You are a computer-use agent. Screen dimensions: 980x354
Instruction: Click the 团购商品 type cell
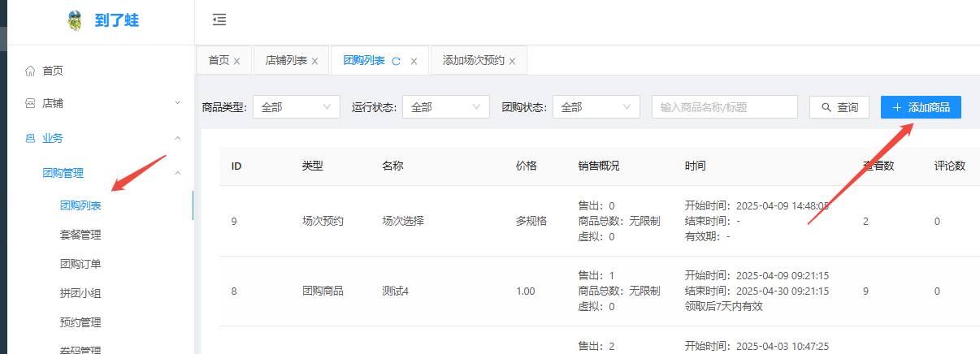click(x=323, y=291)
